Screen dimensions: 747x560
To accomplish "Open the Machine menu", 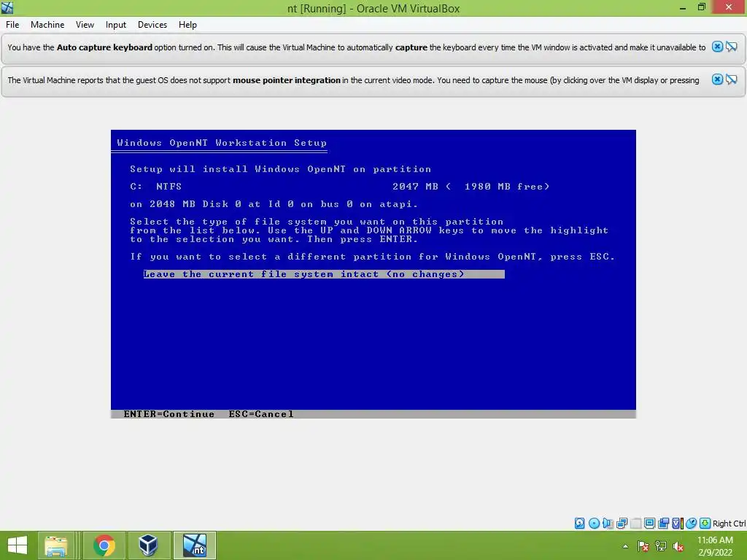I will tap(47, 25).
